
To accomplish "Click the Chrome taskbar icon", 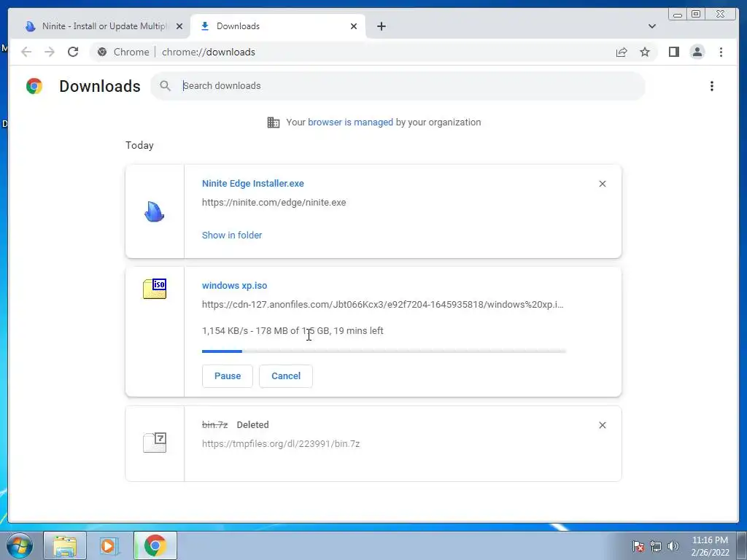I will (x=155, y=545).
